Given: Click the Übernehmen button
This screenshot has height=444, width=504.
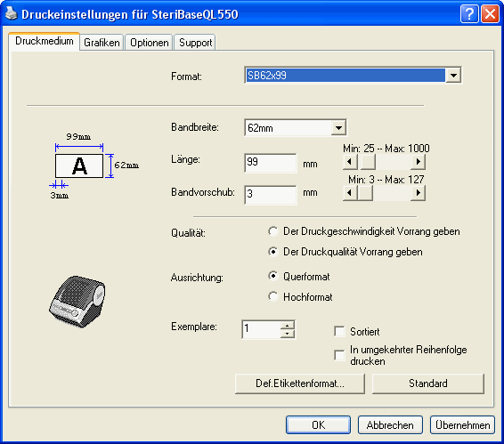Looking at the screenshot, I should [x=462, y=425].
